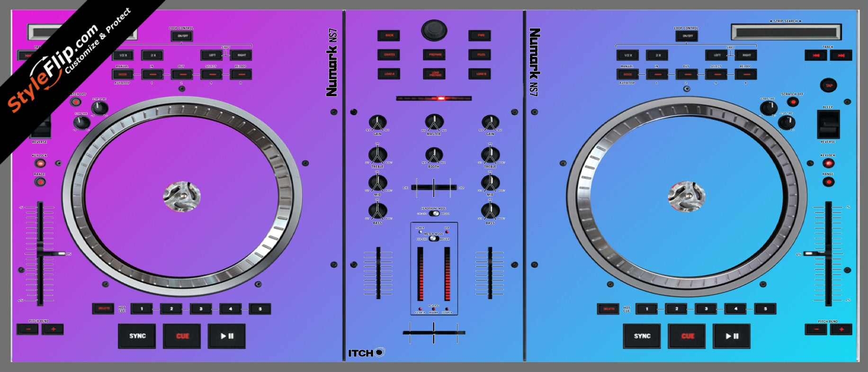
Task: Click the left deck hot cue DELETE button
Action: click(x=103, y=308)
